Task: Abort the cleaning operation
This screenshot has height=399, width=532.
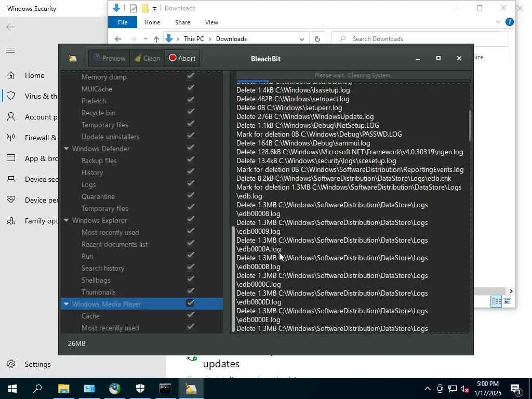Action: 182,58
